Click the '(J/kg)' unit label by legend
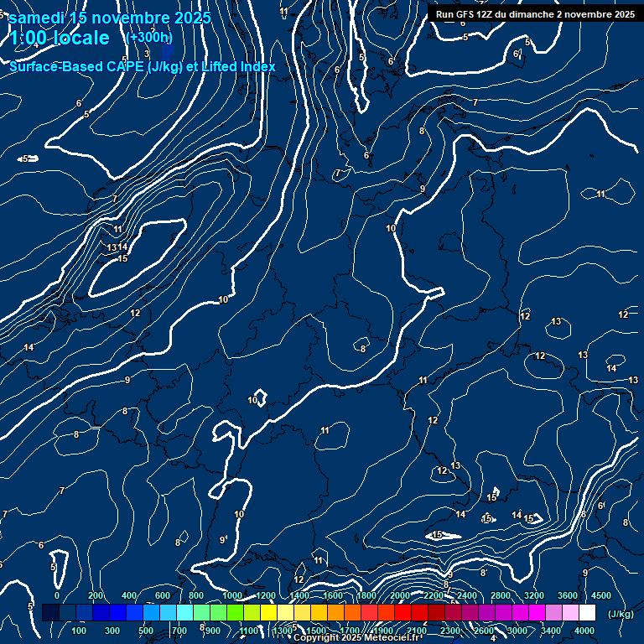 [x=620, y=615]
